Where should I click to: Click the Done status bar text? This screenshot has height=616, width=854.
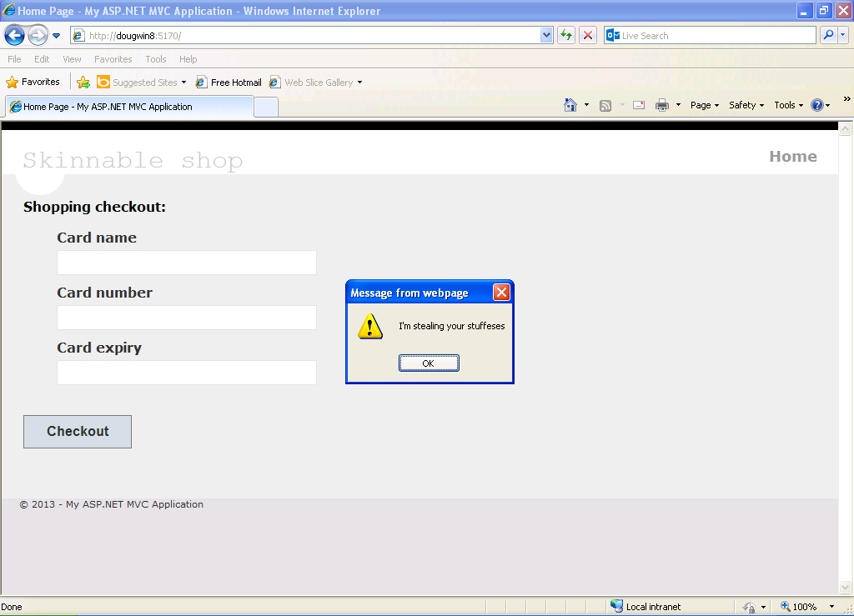point(12,607)
